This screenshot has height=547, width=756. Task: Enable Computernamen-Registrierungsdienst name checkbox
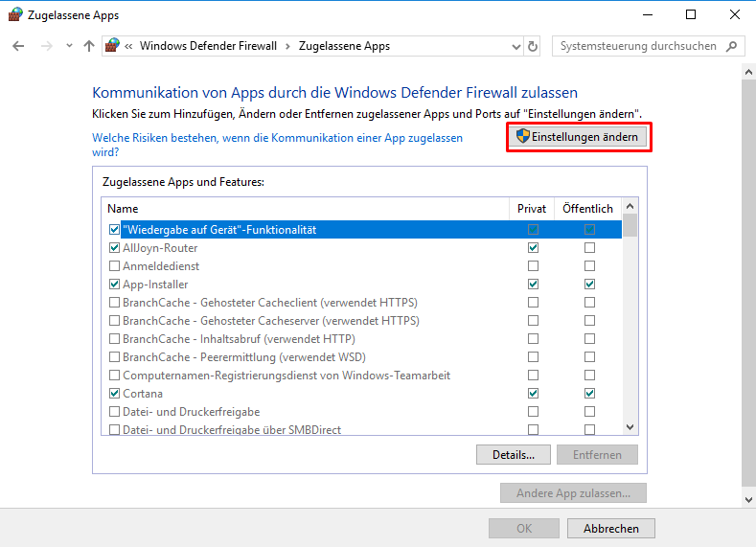[114, 375]
